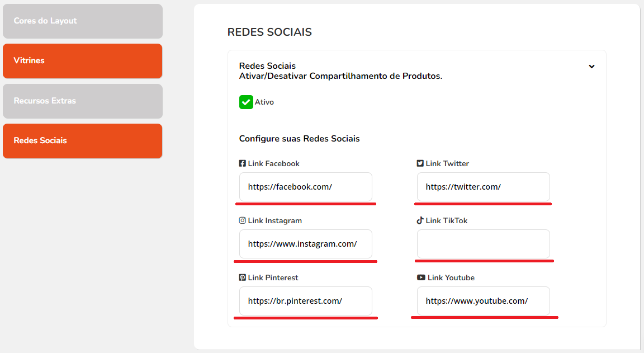Click the YouTube icon beside Link Youtube
The width and height of the screenshot is (644, 353).
pyautogui.click(x=420, y=278)
